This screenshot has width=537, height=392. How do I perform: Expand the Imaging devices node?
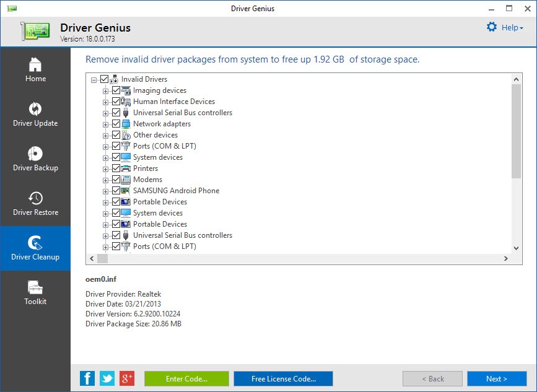point(105,91)
